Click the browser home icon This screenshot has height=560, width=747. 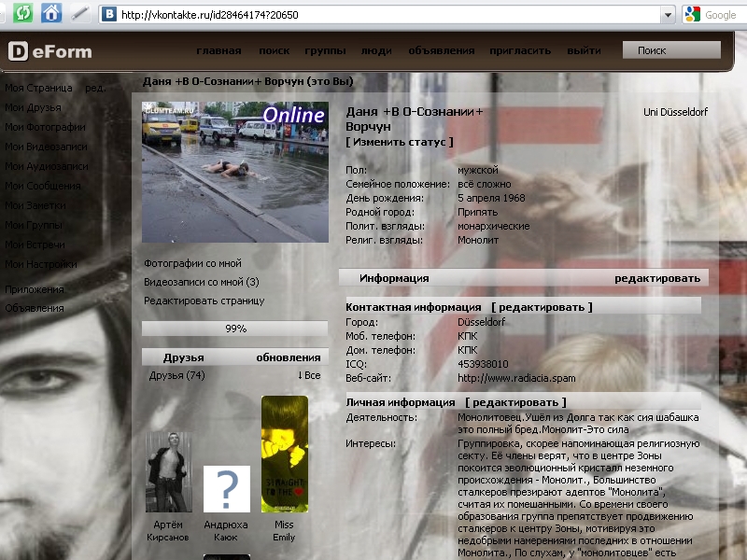coord(51,14)
